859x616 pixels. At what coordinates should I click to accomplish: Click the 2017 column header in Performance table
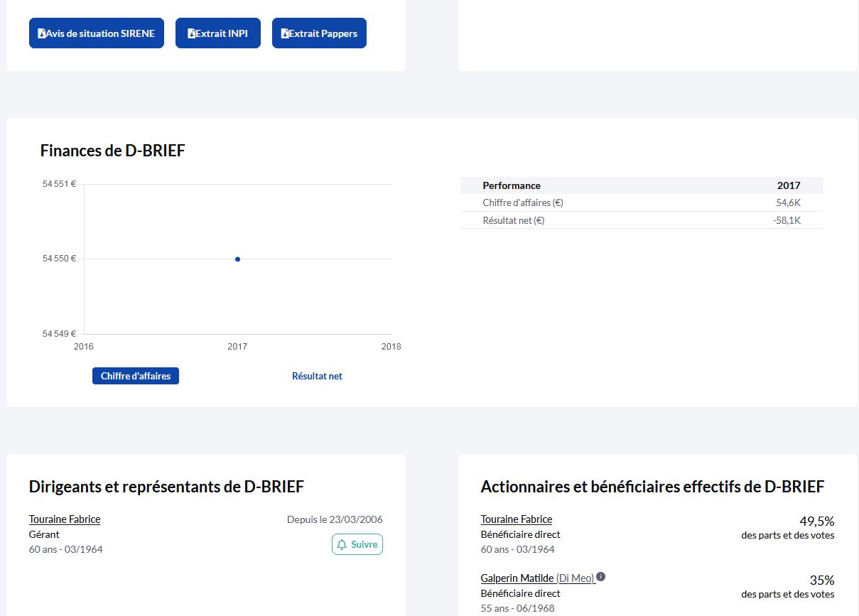coord(789,185)
